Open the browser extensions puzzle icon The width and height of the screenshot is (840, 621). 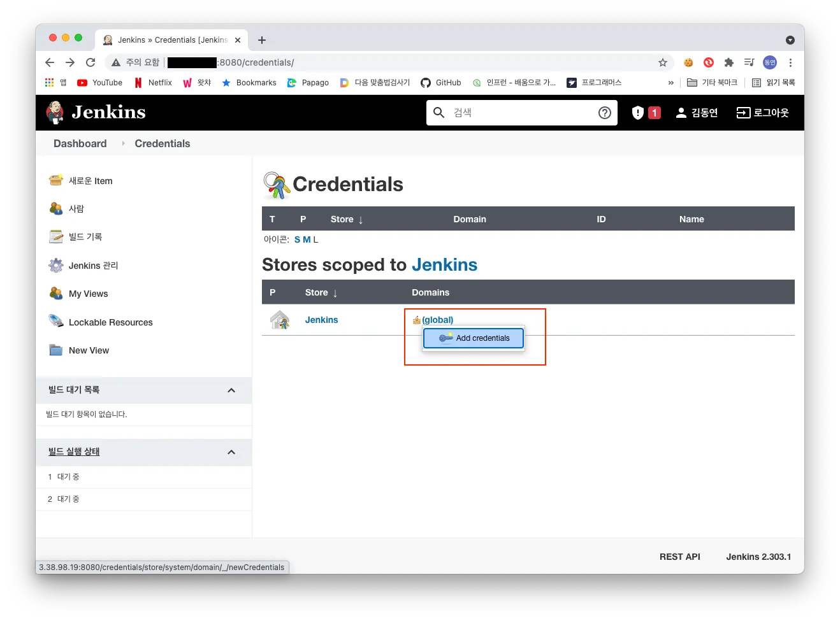(x=729, y=62)
